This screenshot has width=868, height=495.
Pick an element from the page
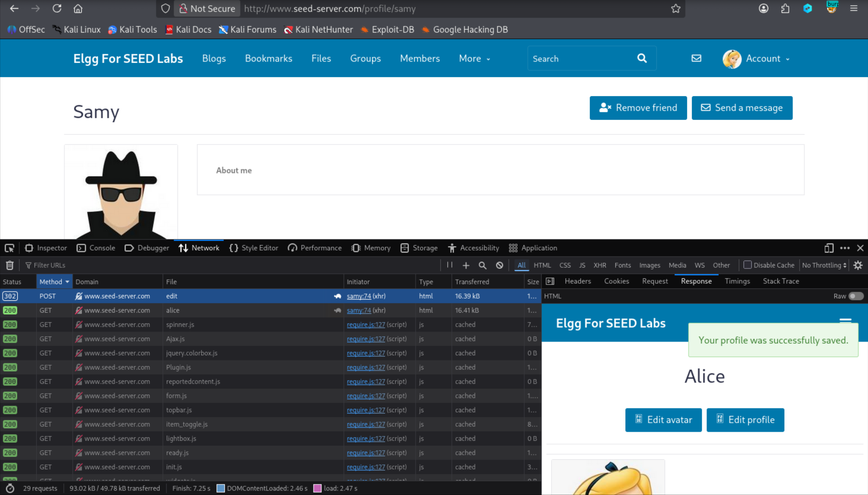[9, 248]
